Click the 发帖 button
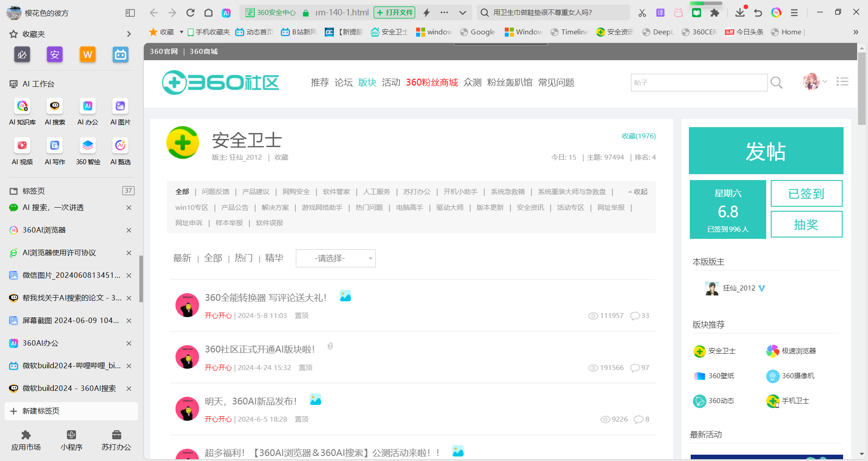868x461 pixels. [766, 151]
